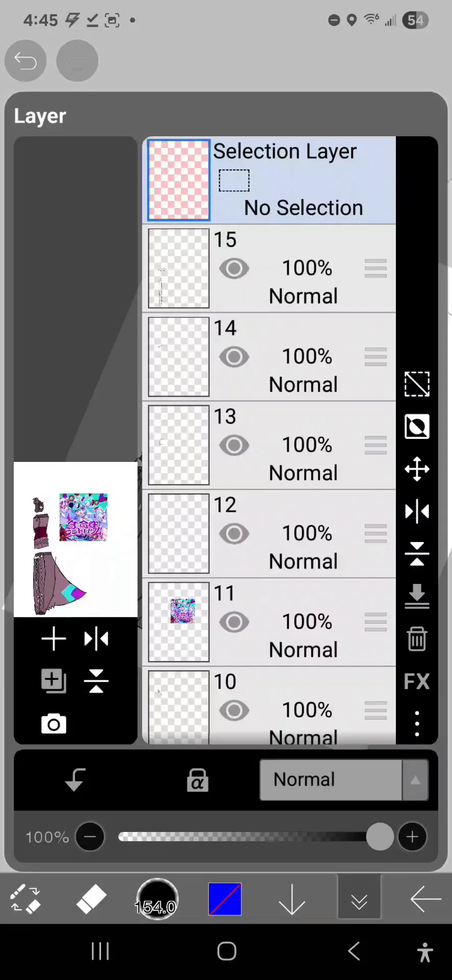452x980 pixels.
Task: Open the Normal blend mode dropdown
Action: (344, 780)
